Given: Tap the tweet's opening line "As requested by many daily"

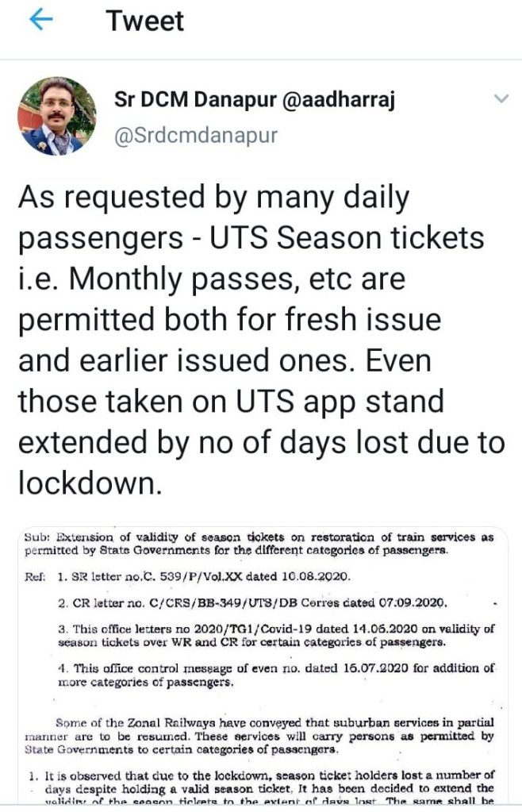Looking at the screenshot, I should [x=214, y=196].
